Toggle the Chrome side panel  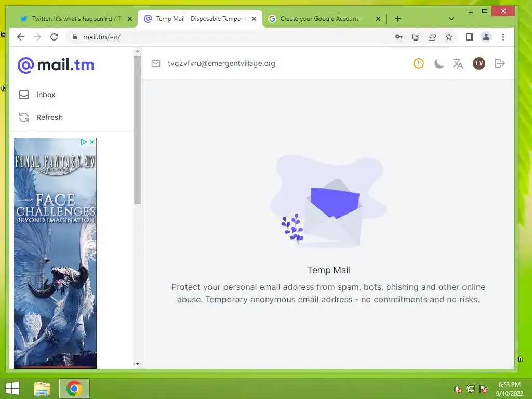pos(469,37)
